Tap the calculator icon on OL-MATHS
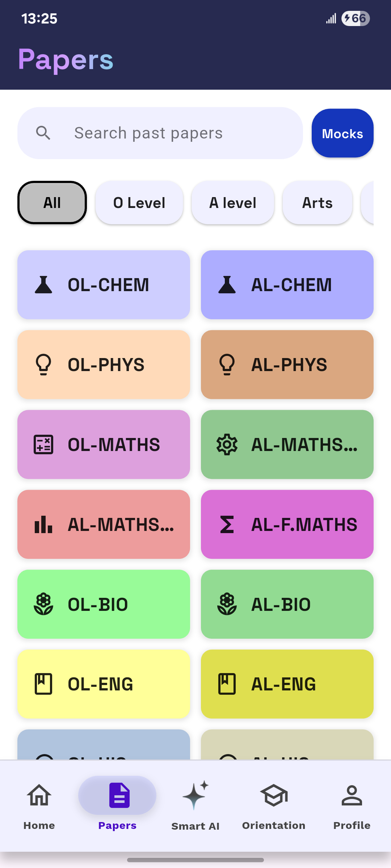The width and height of the screenshot is (391, 868). pos(43,444)
